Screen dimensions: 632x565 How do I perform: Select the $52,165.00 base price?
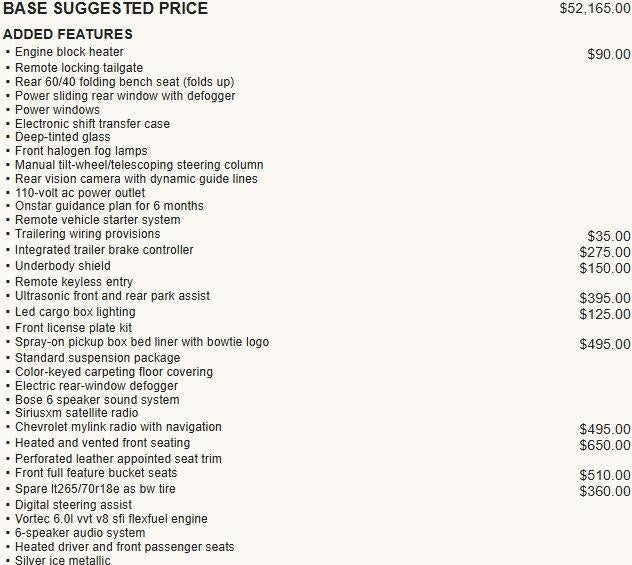pos(595,8)
